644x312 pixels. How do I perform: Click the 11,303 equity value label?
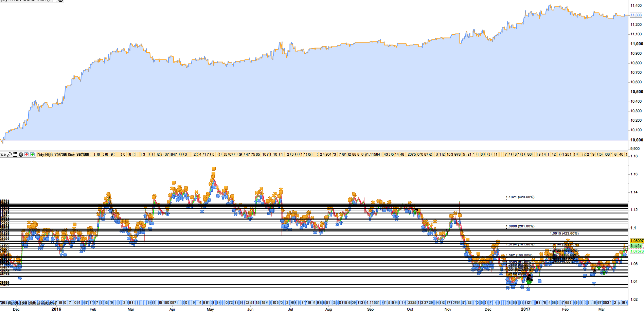[636, 15]
